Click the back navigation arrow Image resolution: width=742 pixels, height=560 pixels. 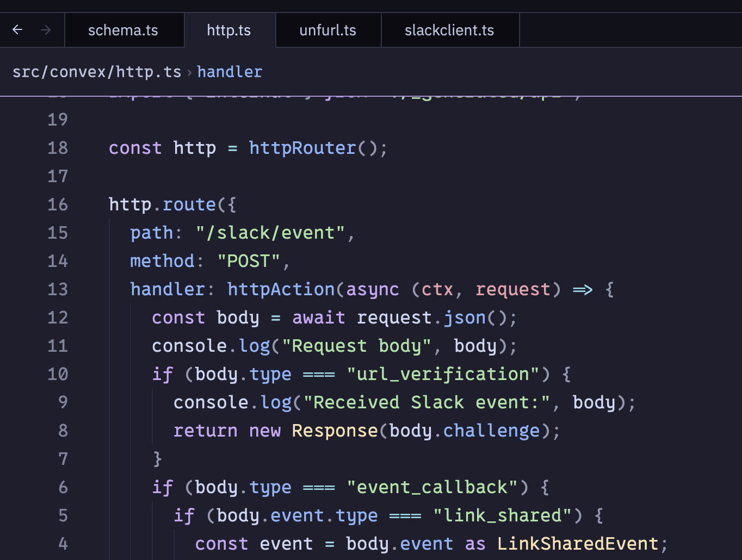17,30
